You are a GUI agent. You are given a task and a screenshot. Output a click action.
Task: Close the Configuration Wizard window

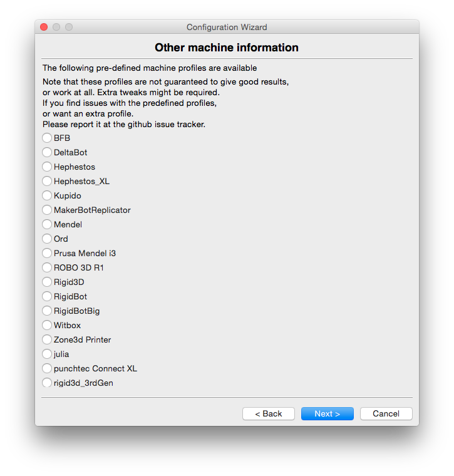pos(44,27)
